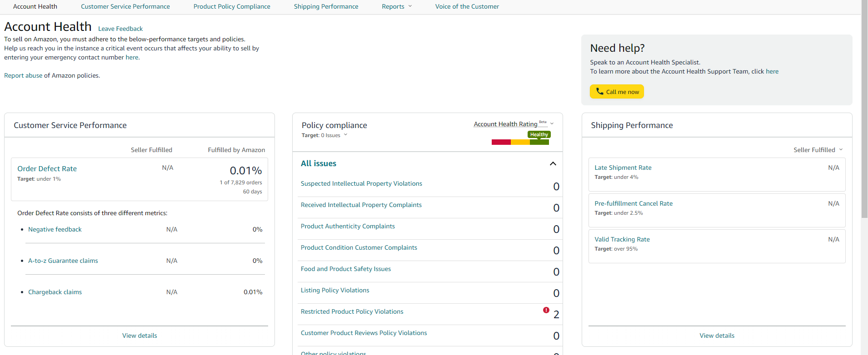Click 'Target: under 2.5%' text
This screenshot has width=868, height=355.
coord(619,213)
